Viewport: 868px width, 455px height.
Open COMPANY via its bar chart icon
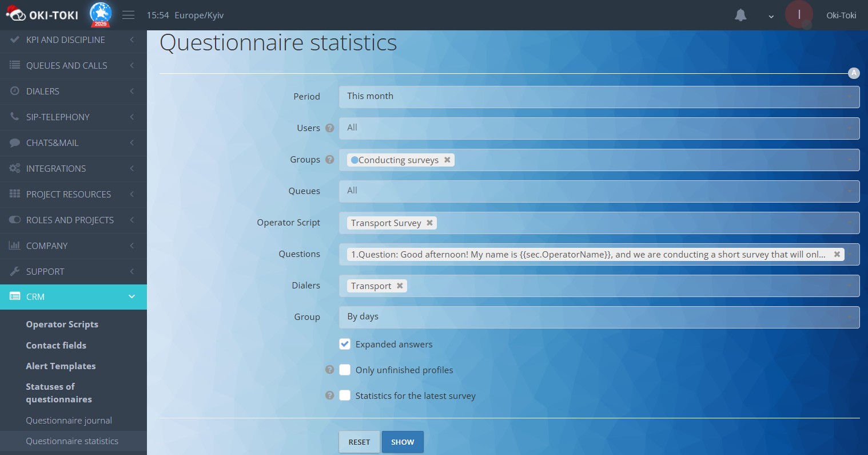click(x=14, y=246)
